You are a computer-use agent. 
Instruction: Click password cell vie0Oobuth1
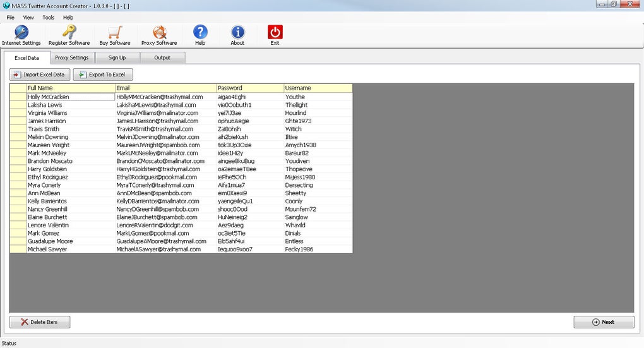pyautogui.click(x=250, y=105)
